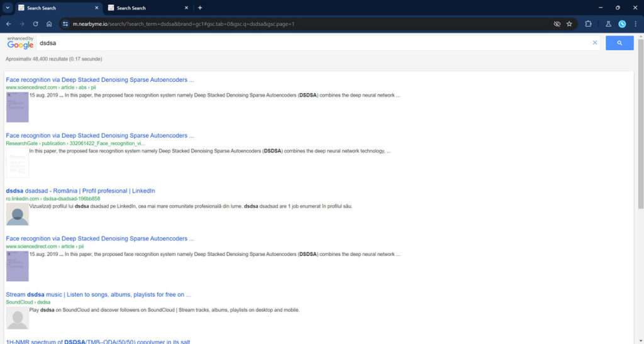This screenshot has height=344, width=644.
Task: Click first sciencedirect purple thumbnail
Action: tap(17, 107)
